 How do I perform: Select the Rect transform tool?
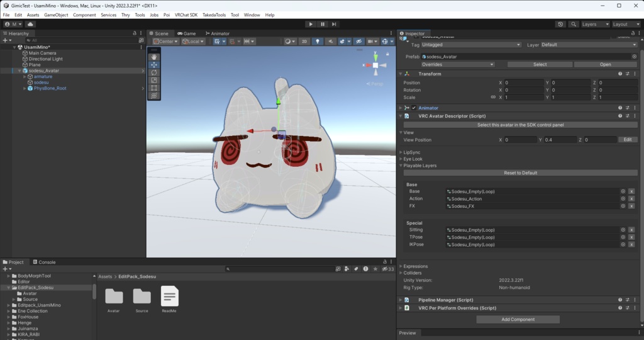click(x=154, y=88)
